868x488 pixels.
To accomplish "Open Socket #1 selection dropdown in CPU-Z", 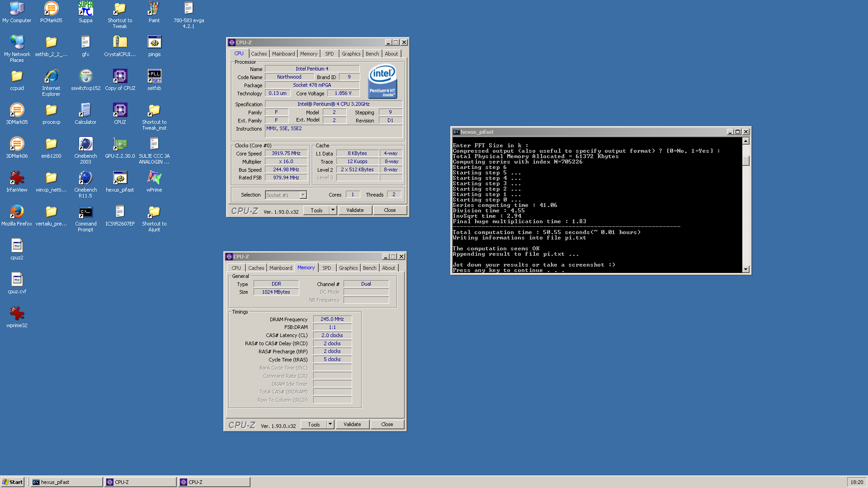I will (303, 195).
